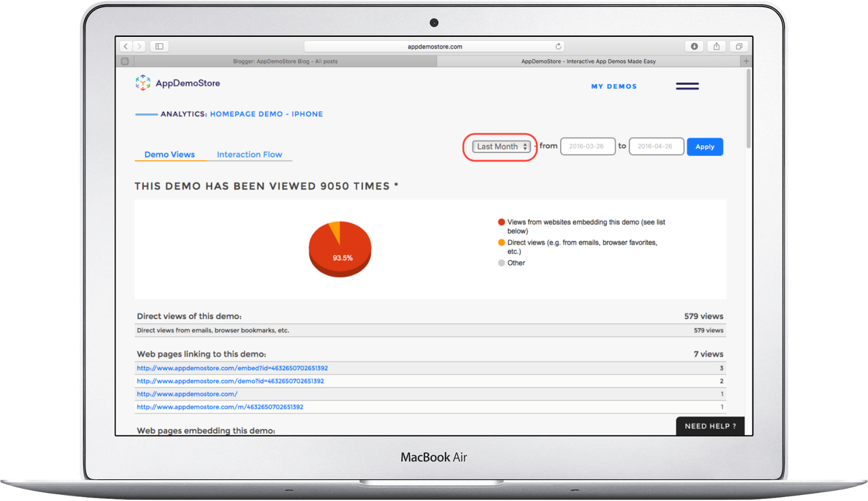Image resolution: width=868 pixels, height=501 pixels.
Task: Click the AppDemoStore logo icon
Action: [143, 83]
